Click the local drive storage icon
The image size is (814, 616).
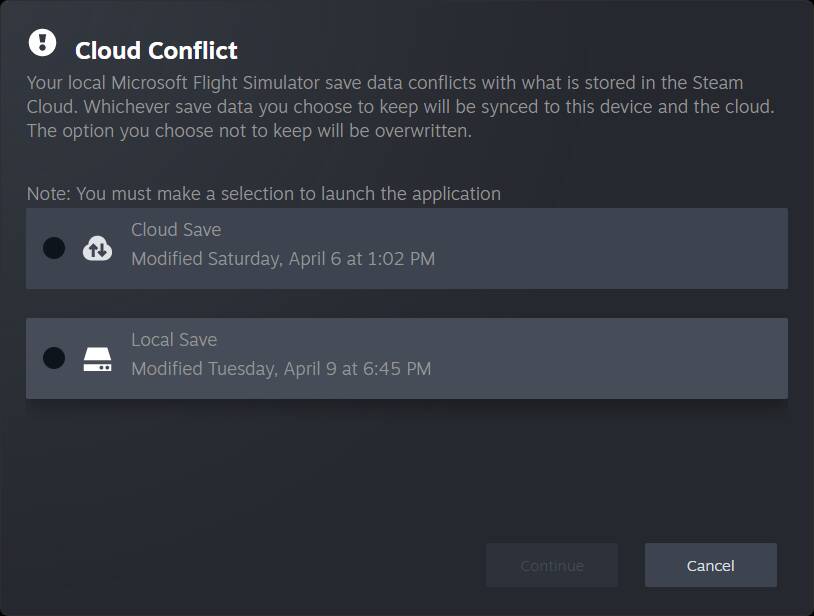click(x=97, y=359)
